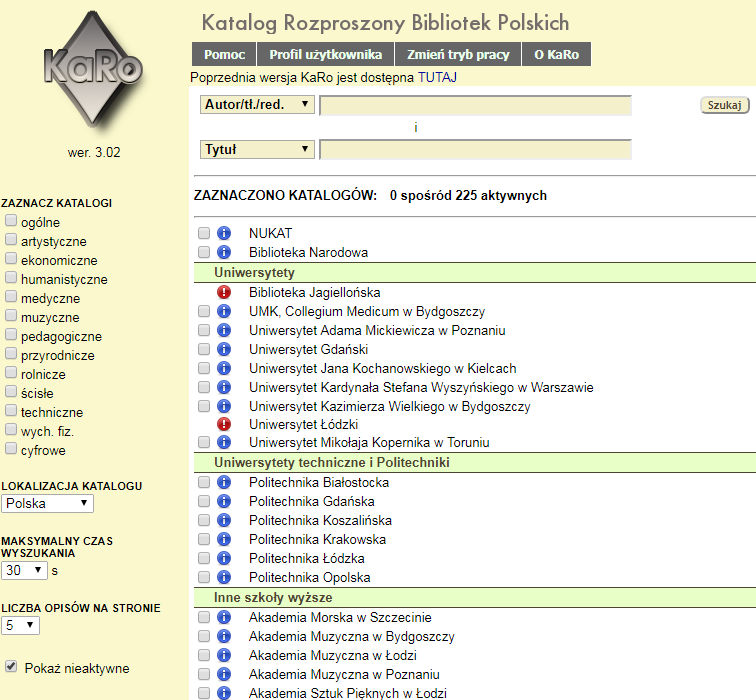Open info icon for Uniwersytet Kardynała Stefana Wyszyńskiego
This screenshot has height=700, width=756.
pyautogui.click(x=224, y=387)
